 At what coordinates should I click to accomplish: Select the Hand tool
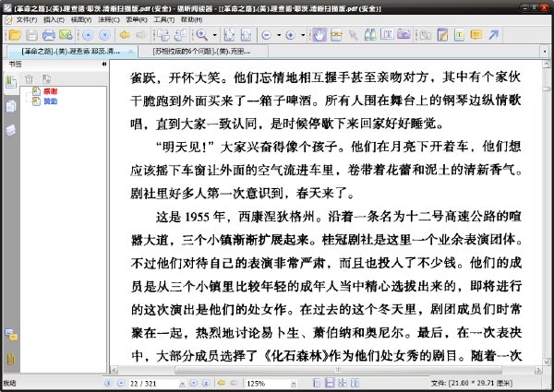[x=319, y=34]
